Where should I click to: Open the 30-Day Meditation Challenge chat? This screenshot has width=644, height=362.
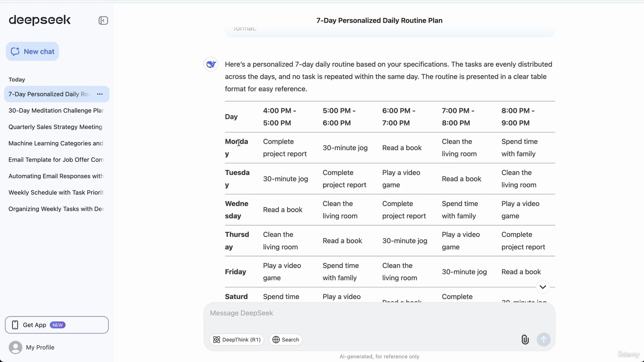click(56, 111)
